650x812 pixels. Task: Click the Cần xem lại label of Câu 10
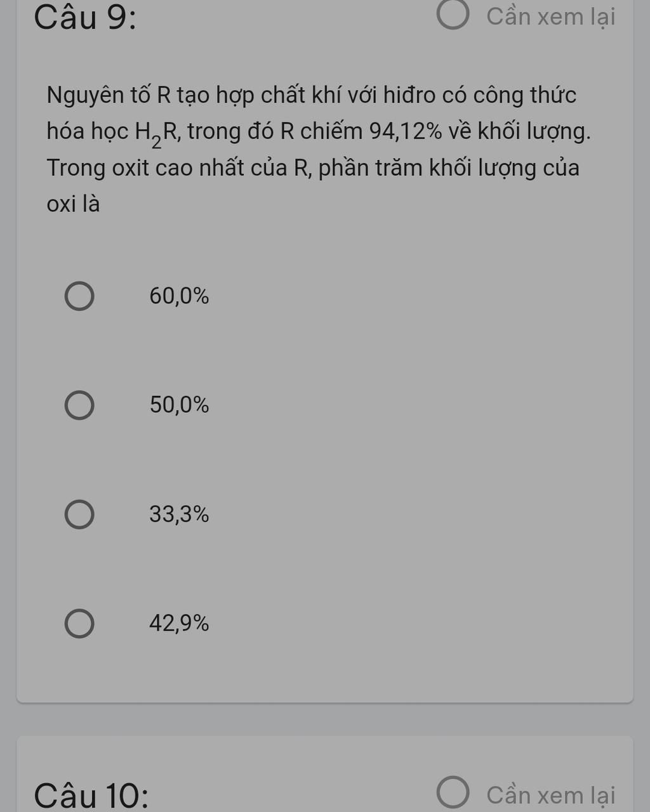pyautogui.click(x=551, y=796)
